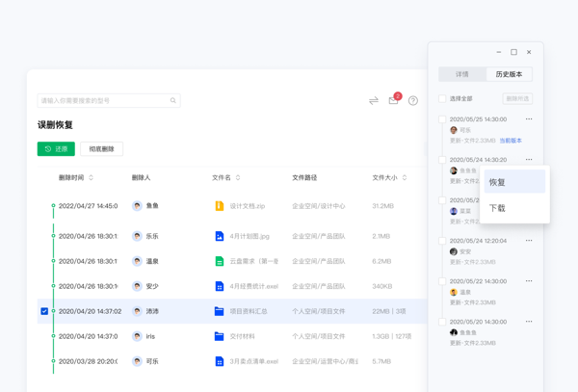Focus the search input field
The image size is (578, 392).
click(101, 100)
